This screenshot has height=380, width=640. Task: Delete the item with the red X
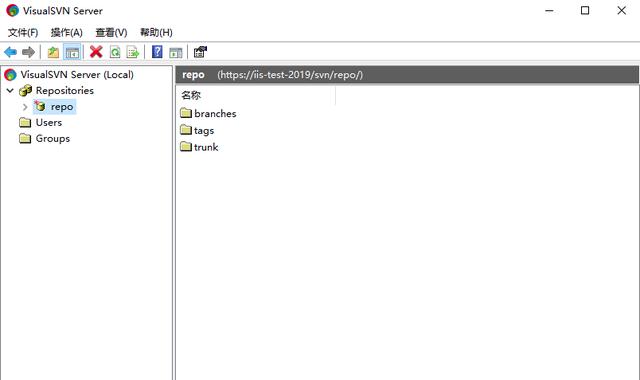pyautogui.click(x=96, y=52)
